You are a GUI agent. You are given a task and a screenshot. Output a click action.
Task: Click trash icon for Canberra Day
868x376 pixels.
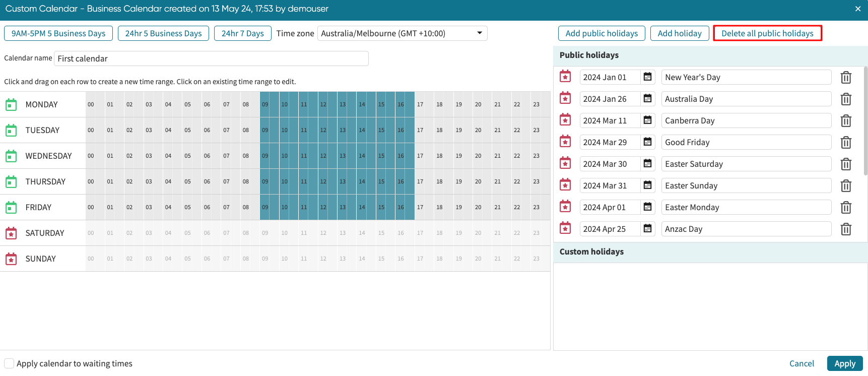coord(846,121)
